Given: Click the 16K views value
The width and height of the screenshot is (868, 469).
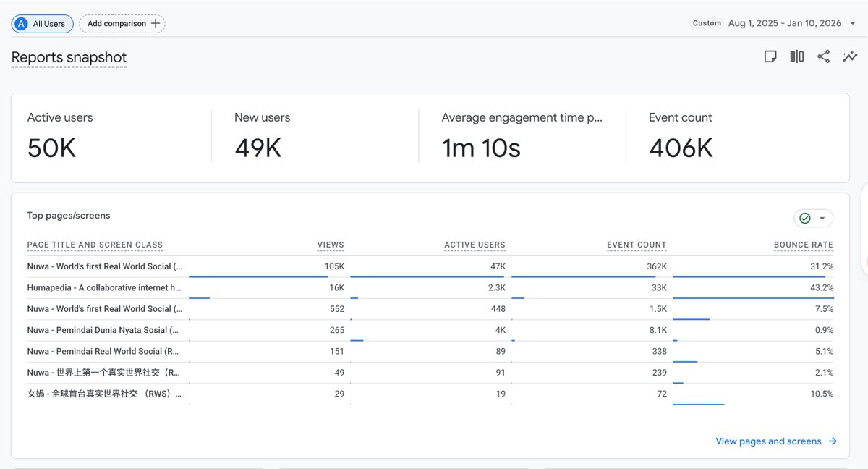Looking at the screenshot, I should 337,287.
